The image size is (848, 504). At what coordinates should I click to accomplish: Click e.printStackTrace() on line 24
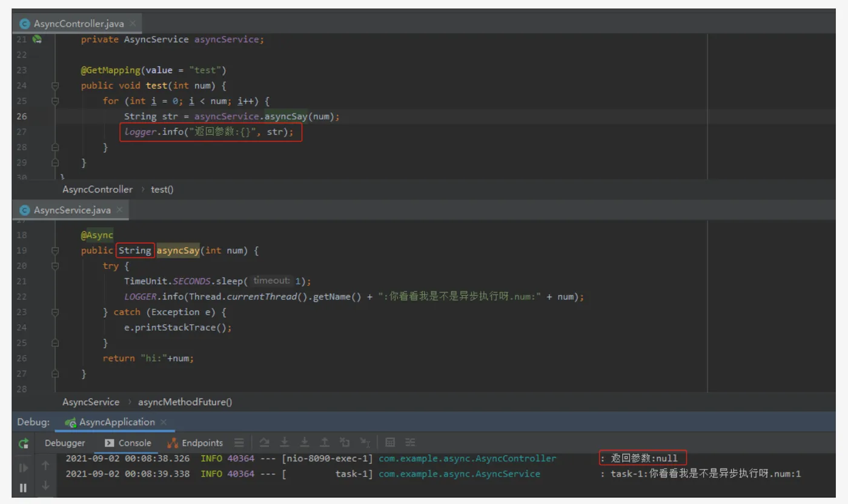coord(178,328)
